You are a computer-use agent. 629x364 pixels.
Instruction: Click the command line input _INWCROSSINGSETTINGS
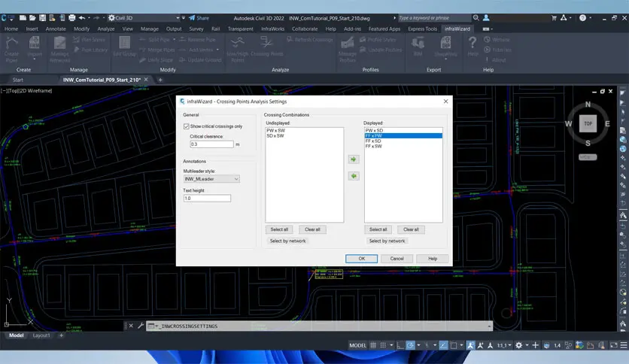319,326
